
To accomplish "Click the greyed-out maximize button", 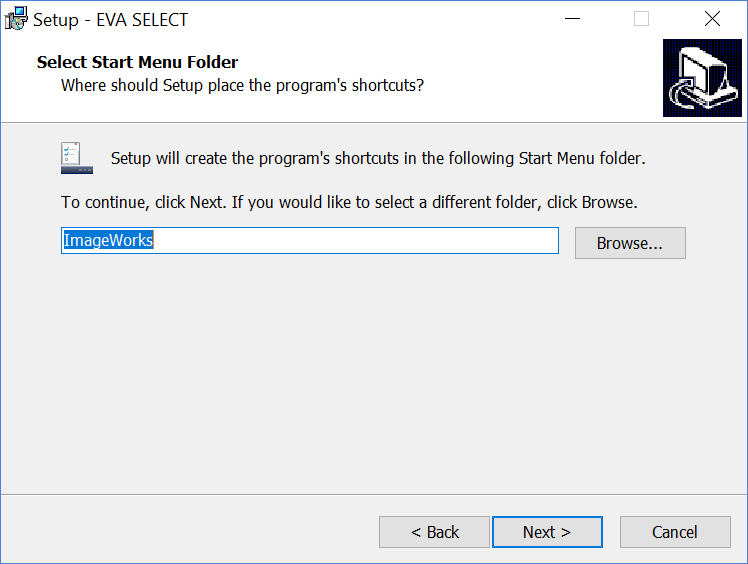I will [641, 19].
